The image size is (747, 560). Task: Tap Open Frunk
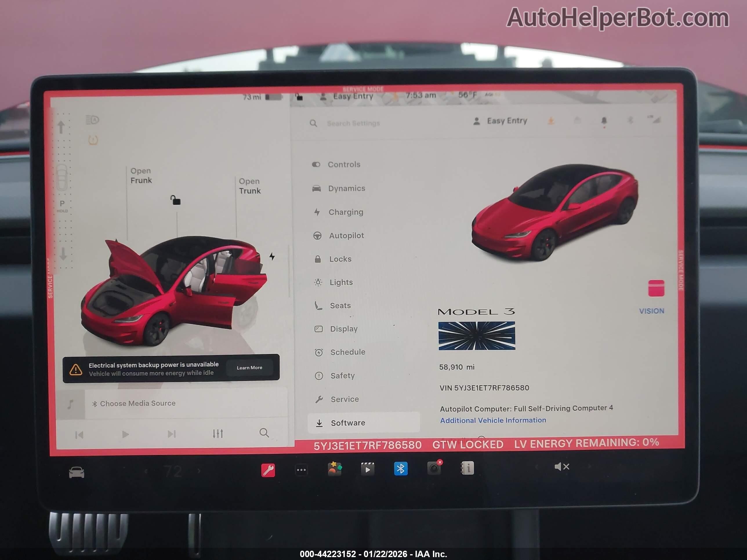click(141, 176)
